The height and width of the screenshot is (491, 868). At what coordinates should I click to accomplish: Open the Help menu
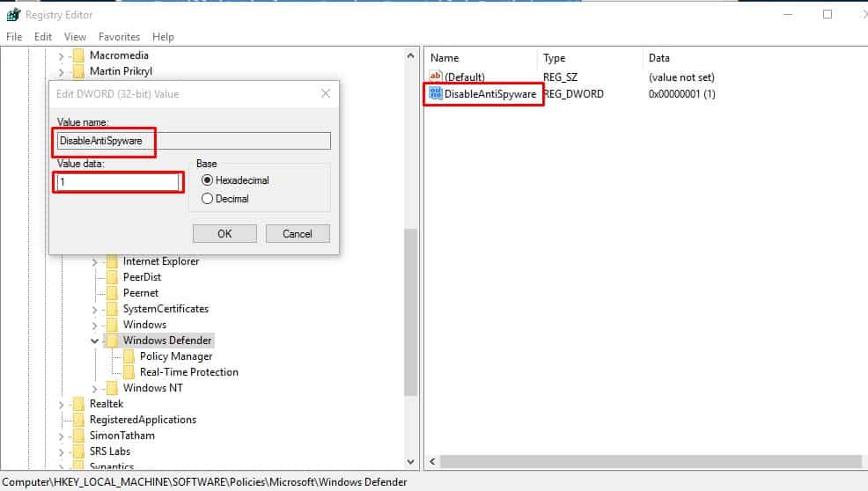point(163,37)
